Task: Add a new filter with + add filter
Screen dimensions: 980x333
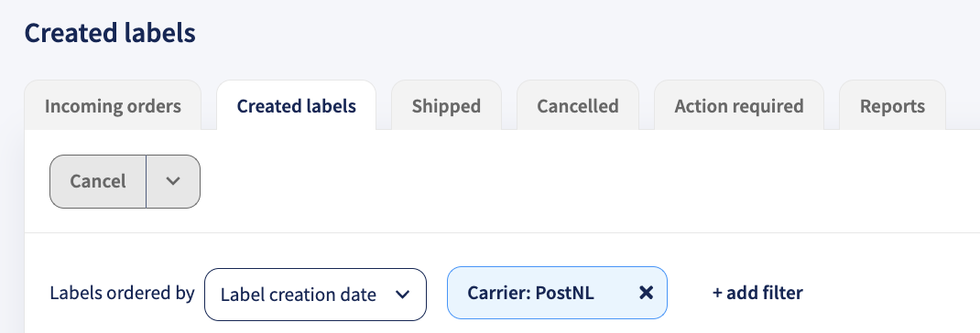Action: click(757, 293)
